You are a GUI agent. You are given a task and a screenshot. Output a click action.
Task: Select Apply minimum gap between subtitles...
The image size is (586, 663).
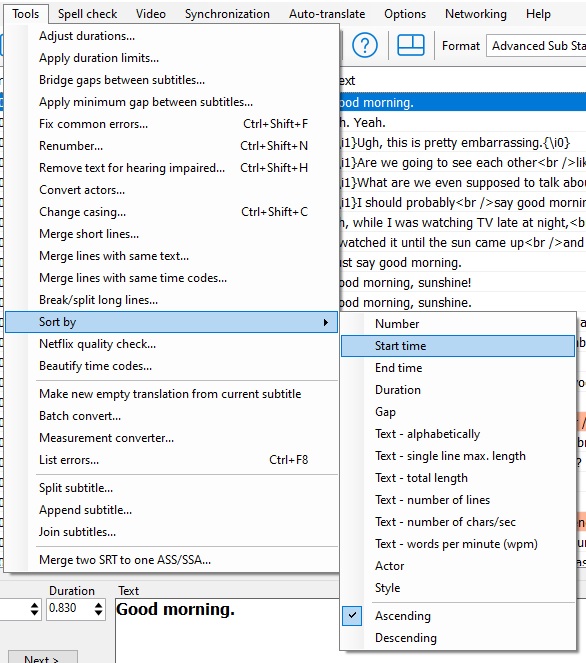tap(172, 102)
